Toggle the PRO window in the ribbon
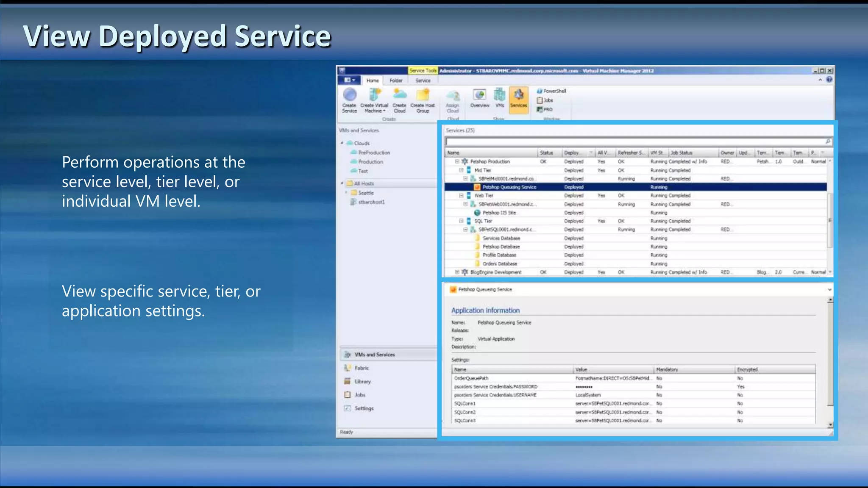The width and height of the screenshot is (868, 488). tap(545, 110)
